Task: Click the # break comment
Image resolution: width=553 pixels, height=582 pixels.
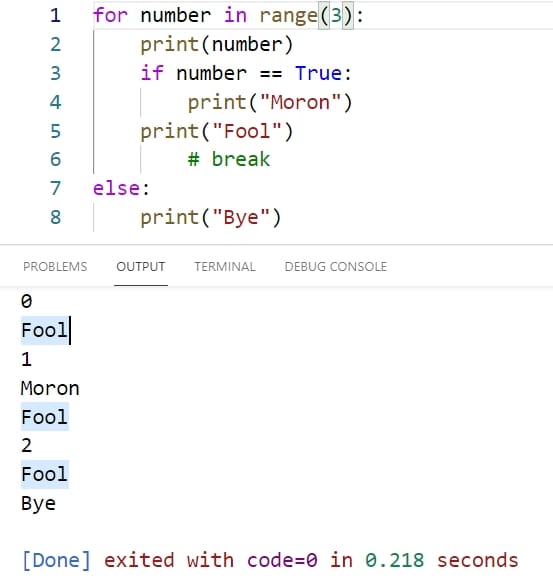Action: click(229, 160)
